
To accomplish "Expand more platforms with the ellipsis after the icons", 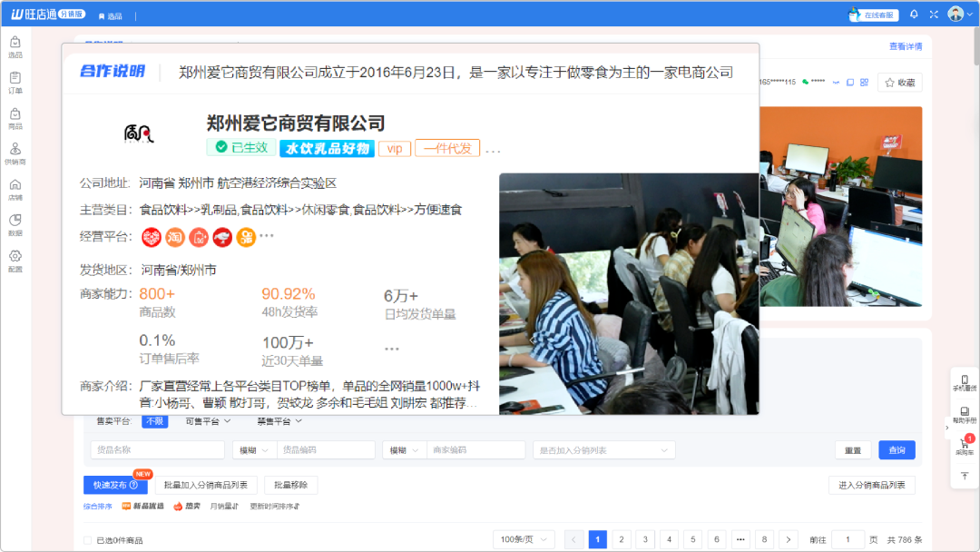I will 267,236.
